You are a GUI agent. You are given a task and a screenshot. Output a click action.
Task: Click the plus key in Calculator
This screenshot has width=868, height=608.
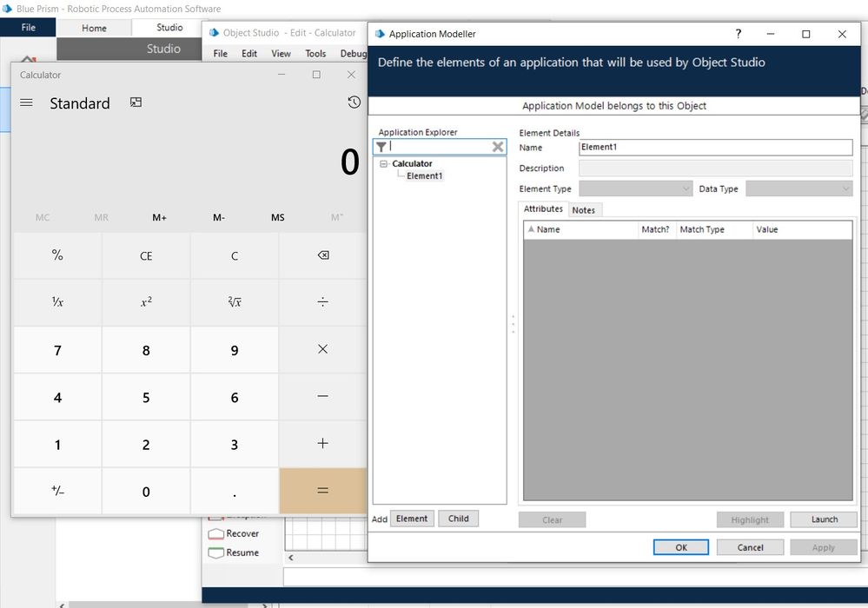[322, 443]
